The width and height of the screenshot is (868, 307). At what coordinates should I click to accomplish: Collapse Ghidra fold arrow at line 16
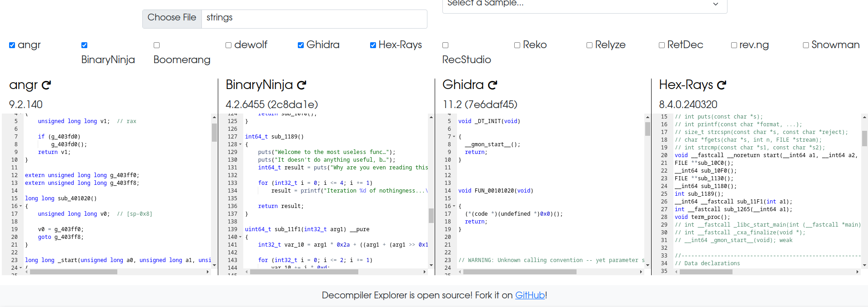click(x=454, y=206)
